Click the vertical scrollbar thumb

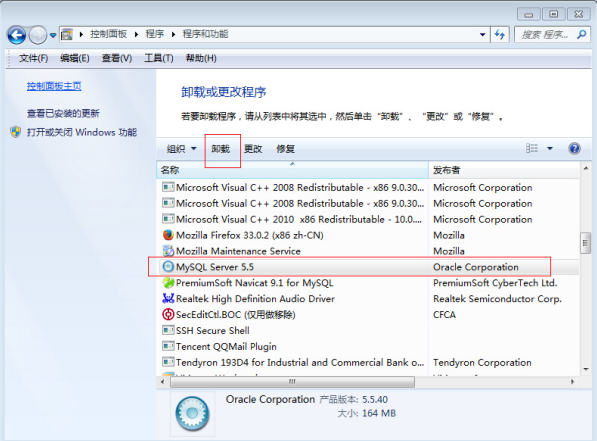tap(586, 243)
